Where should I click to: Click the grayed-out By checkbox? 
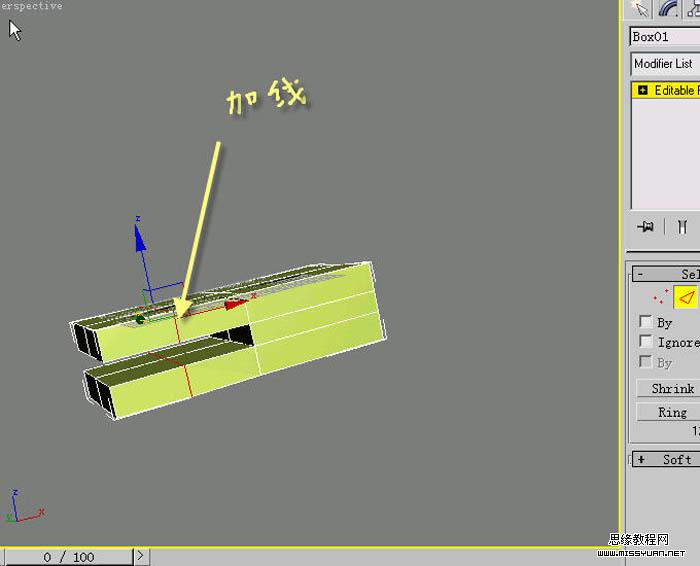(x=645, y=362)
